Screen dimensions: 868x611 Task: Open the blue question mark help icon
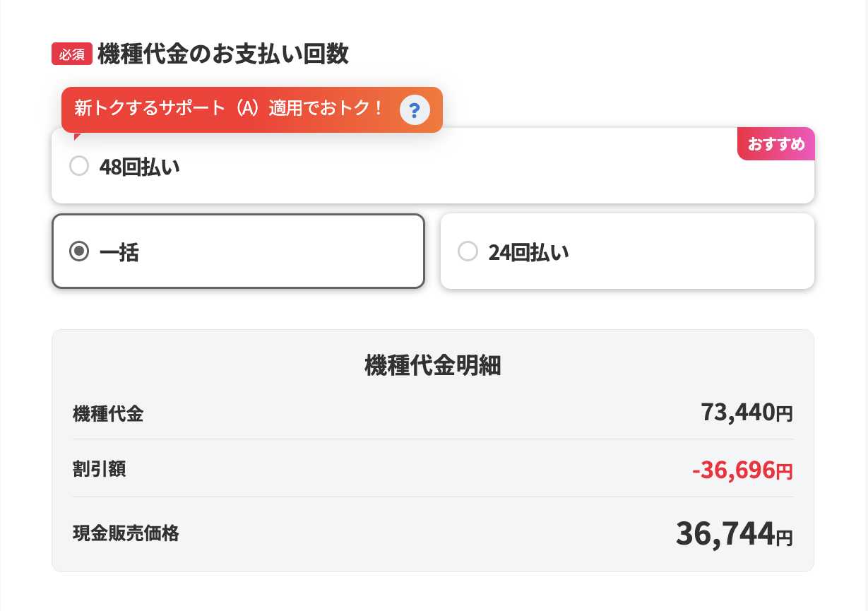[x=415, y=110]
